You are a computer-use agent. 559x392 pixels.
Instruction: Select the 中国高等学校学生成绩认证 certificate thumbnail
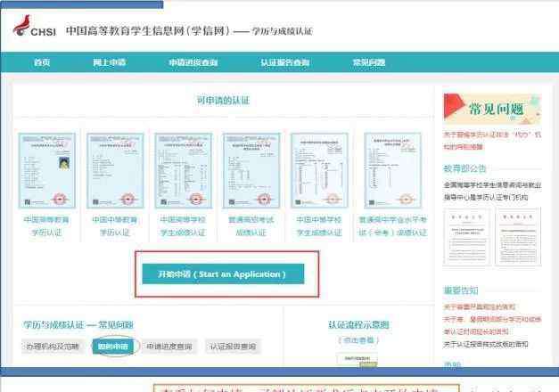pyautogui.click(x=184, y=170)
